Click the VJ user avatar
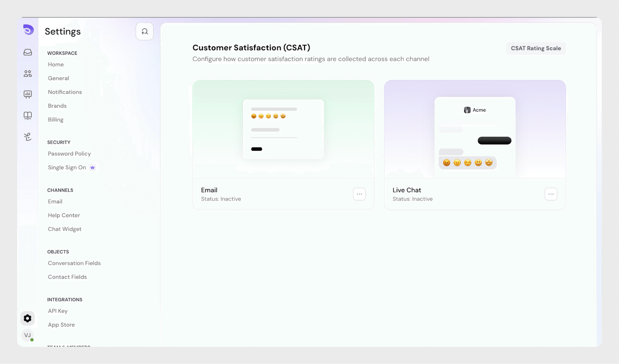The width and height of the screenshot is (619, 364). pos(27,335)
